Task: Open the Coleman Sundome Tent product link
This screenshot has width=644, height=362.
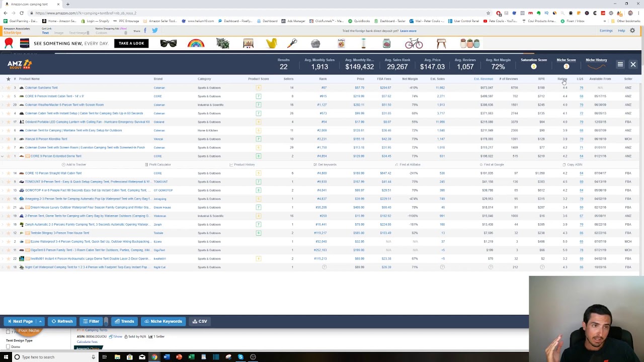Action: 41,87
